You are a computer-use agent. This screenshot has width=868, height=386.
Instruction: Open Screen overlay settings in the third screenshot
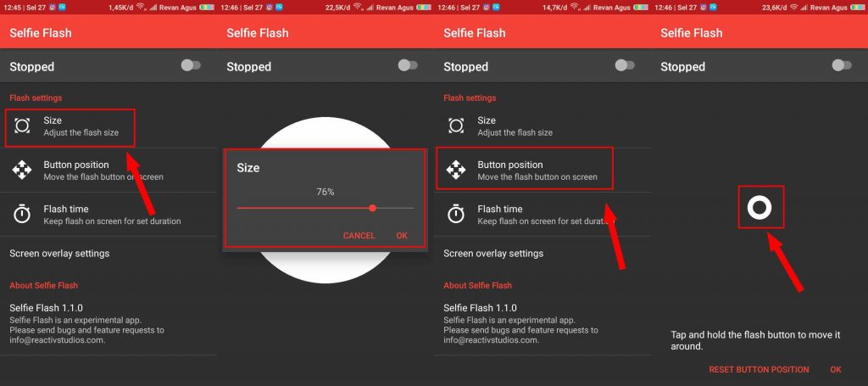click(493, 253)
